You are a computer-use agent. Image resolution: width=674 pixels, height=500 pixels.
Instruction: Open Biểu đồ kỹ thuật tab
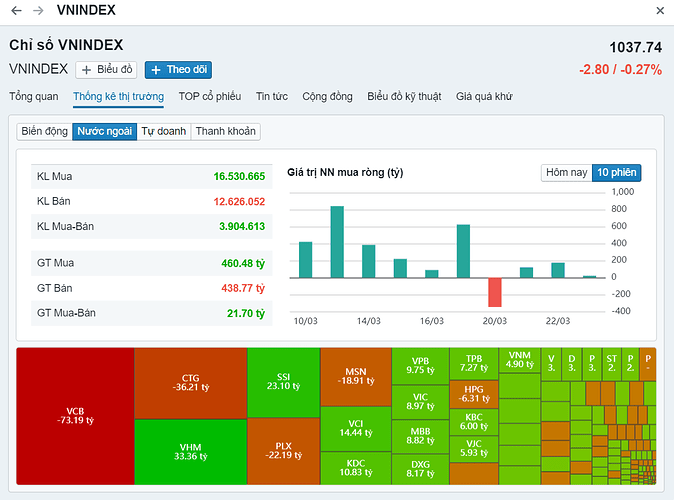tap(404, 97)
